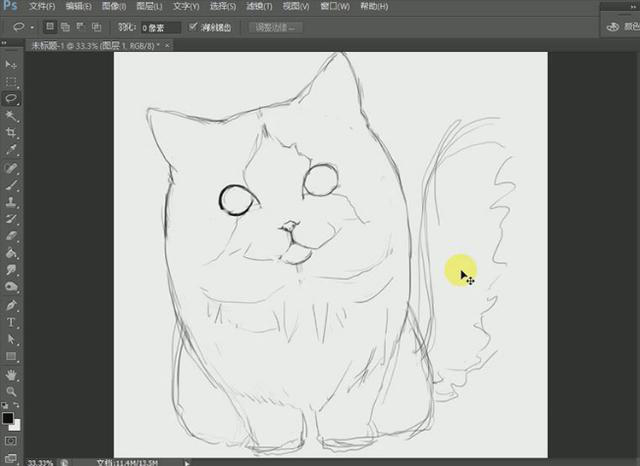Select the Magic Wand tool

click(x=12, y=115)
